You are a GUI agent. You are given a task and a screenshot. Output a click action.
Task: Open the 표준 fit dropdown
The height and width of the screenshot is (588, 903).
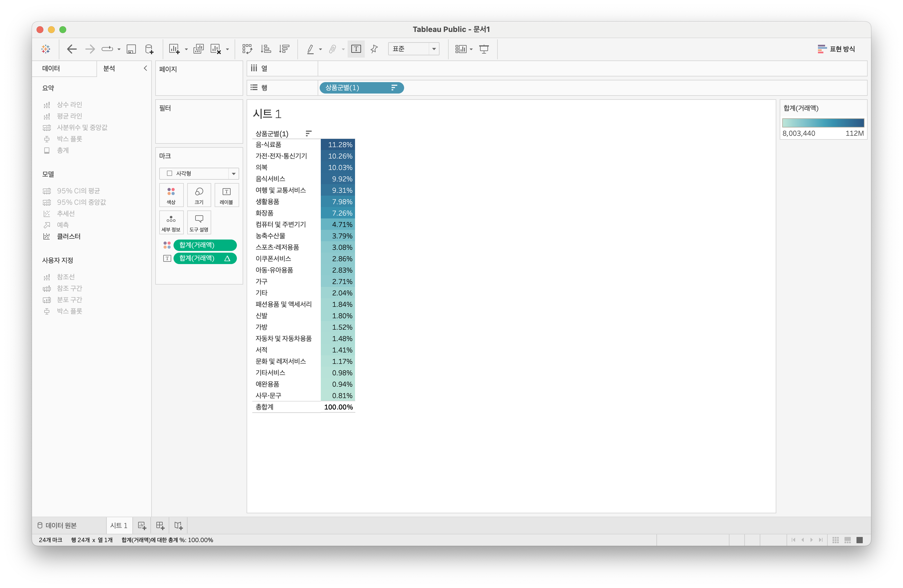pyautogui.click(x=413, y=49)
